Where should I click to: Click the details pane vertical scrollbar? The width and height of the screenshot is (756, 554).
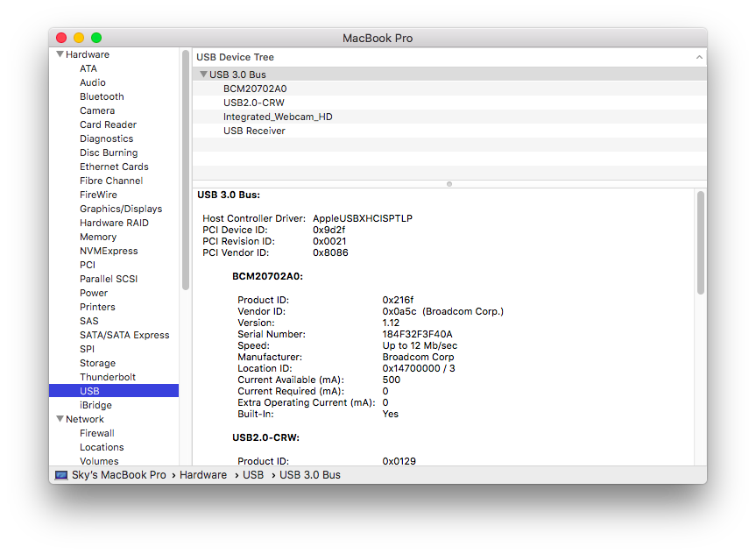[x=701, y=243]
